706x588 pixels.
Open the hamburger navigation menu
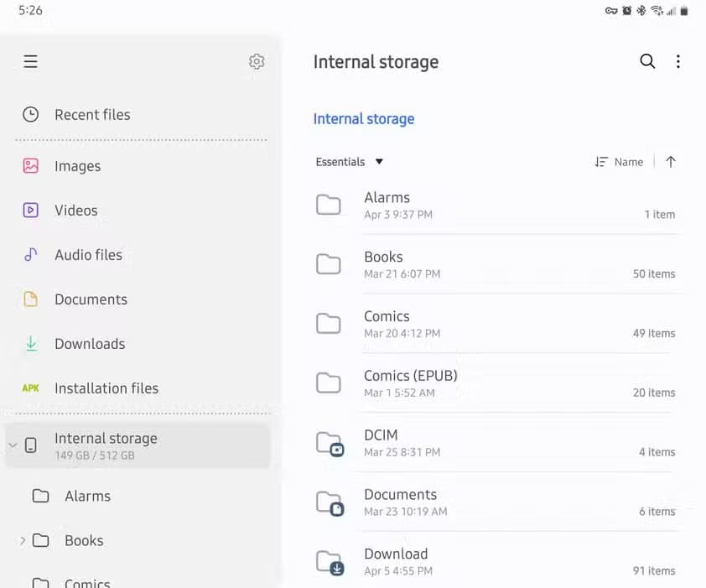pyautogui.click(x=30, y=61)
